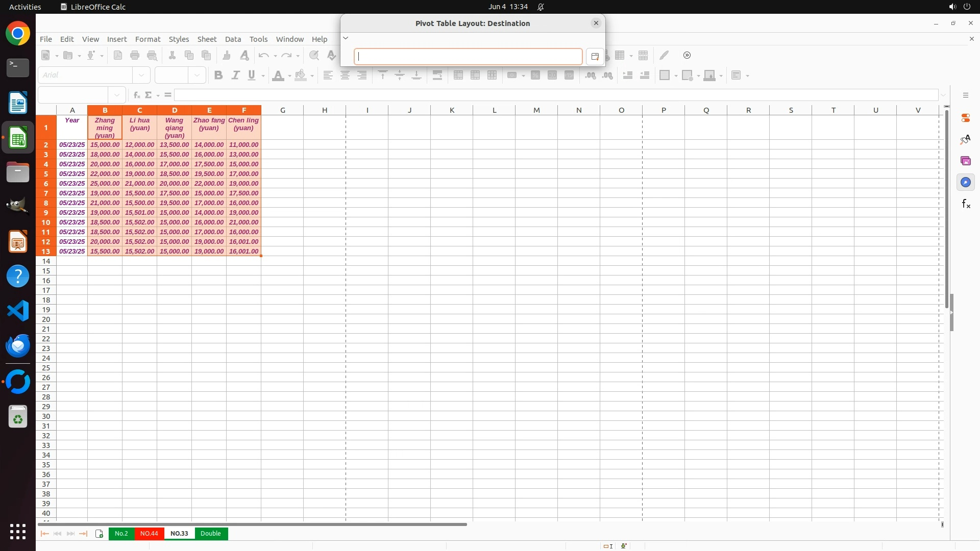This screenshot has width=980, height=551.
Task: Click the Function Wizard icon
Action: (x=136, y=95)
